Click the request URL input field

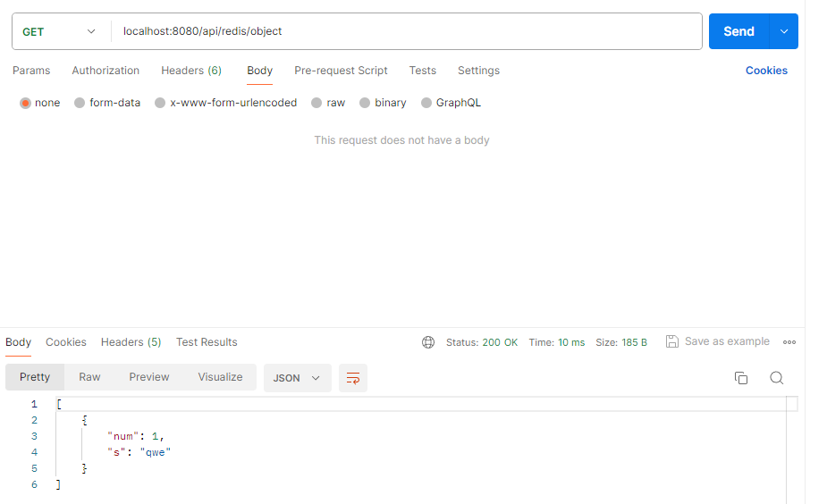pos(406,31)
